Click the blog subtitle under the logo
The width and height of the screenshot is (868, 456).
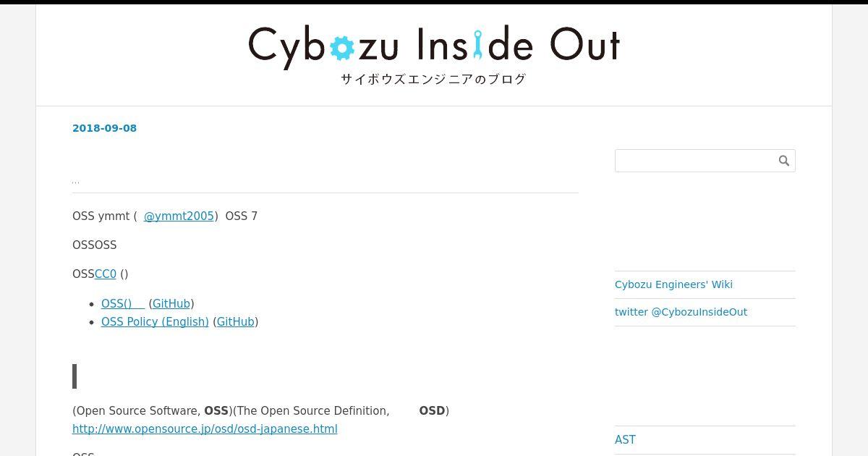pos(434,80)
